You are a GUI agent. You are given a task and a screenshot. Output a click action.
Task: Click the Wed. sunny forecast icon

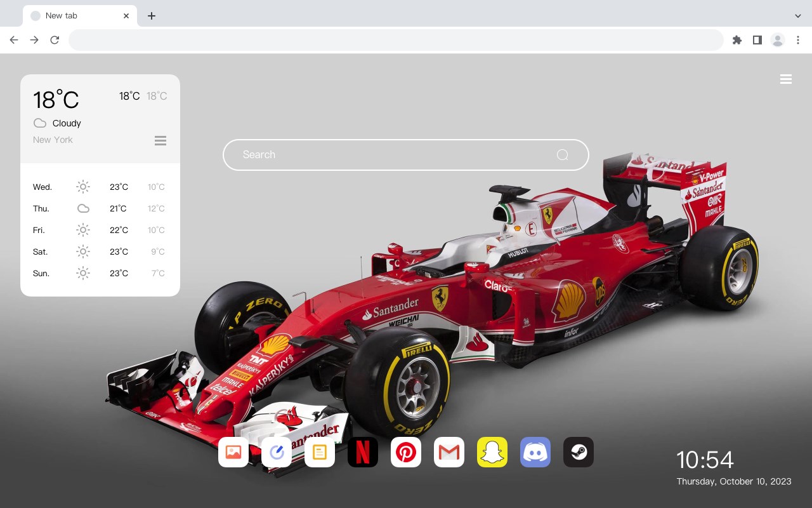(x=83, y=187)
